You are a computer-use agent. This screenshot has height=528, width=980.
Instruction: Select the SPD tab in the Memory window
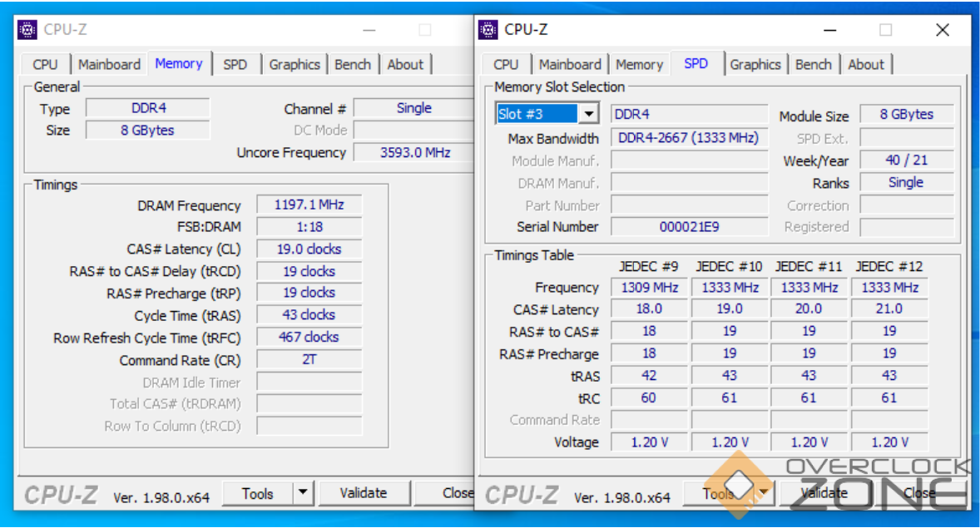pyautogui.click(x=235, y=64)
